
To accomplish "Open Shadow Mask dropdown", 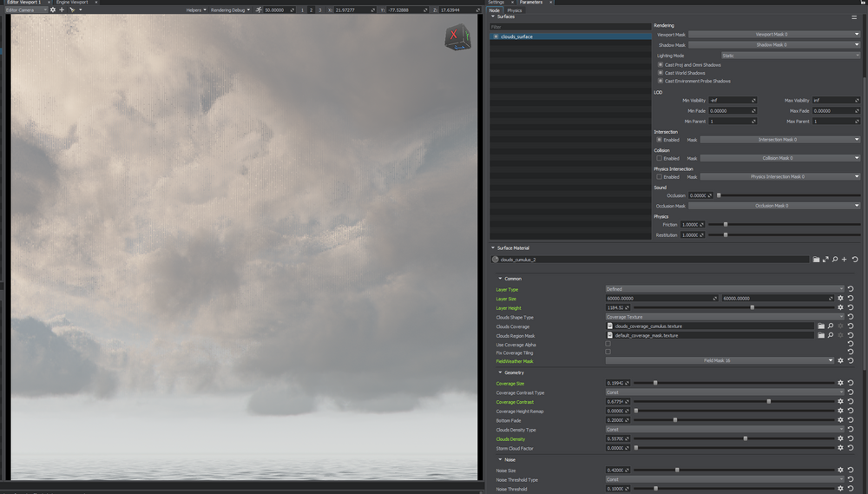I will pos(774,45).
